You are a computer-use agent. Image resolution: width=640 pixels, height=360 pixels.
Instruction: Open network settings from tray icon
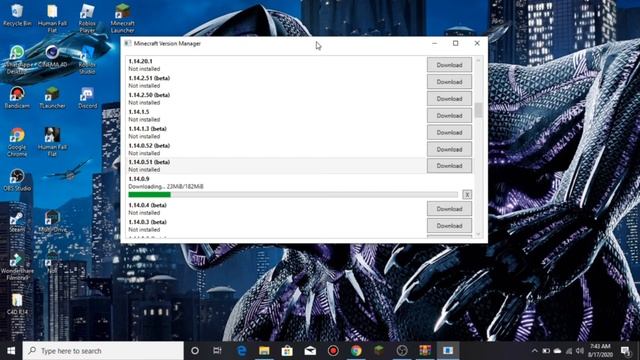pos(569,351)
